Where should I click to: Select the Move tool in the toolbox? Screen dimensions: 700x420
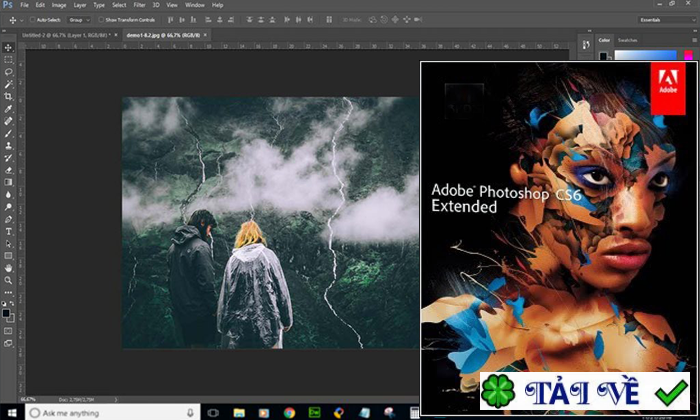point(8,47)
